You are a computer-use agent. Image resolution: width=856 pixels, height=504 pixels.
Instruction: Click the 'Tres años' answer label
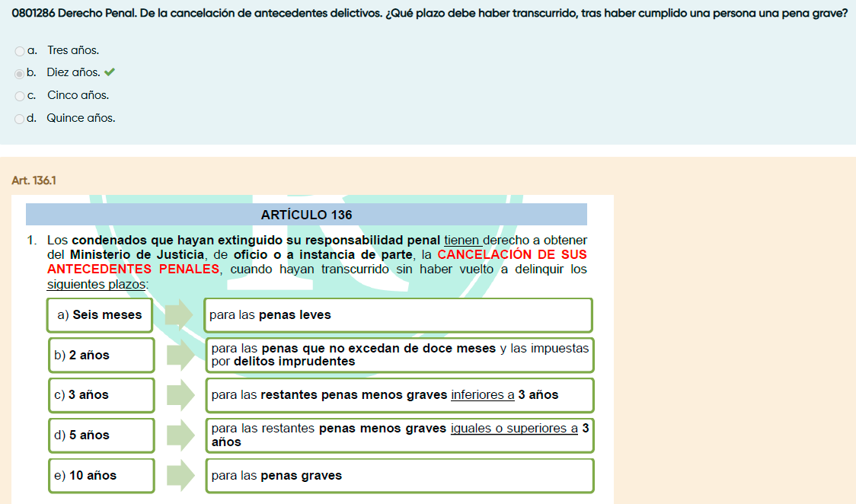click(x=73, y=50)
